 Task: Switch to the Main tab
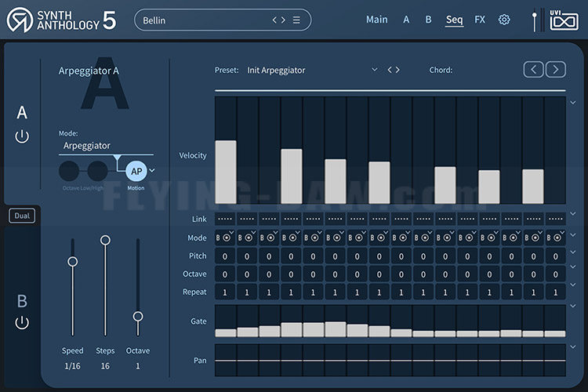[377, 20]
